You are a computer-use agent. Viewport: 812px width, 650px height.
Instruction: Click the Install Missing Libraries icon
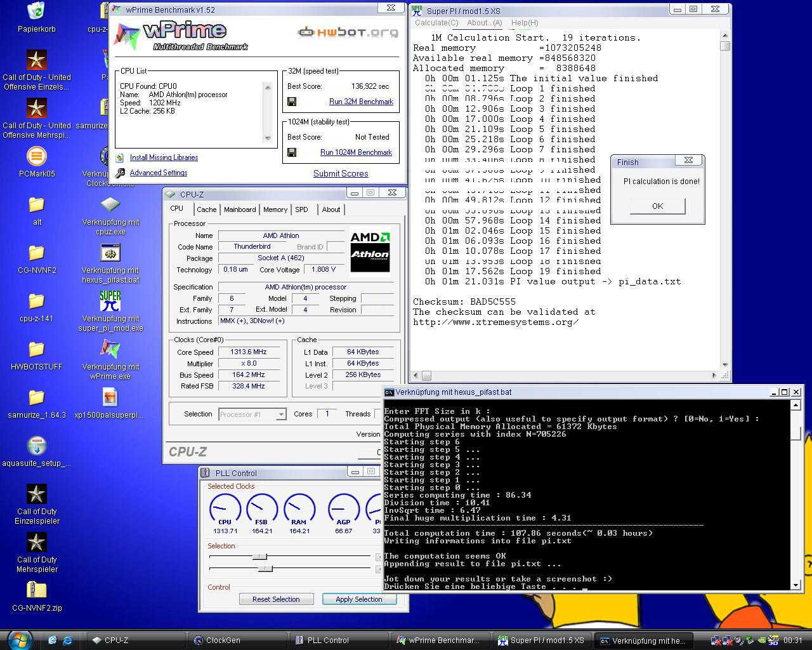[x=120, y=157]
